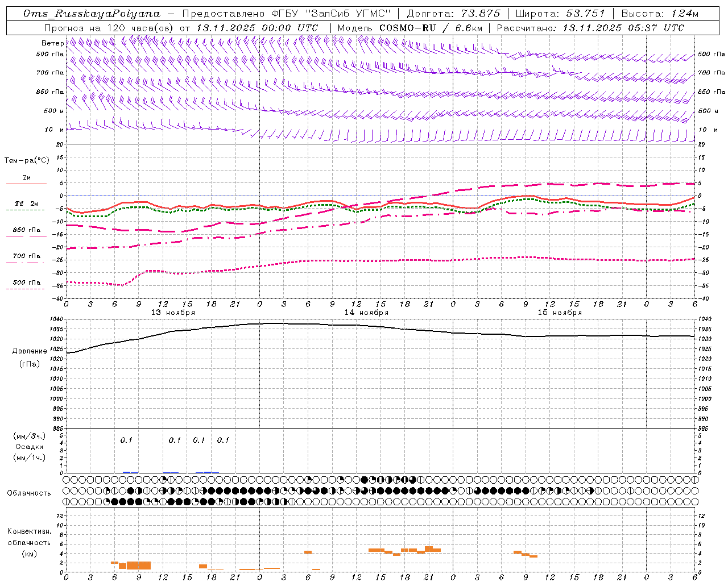Image resolution: width=728 pixels, height=582 pixels.
Task: Click the (мм/1ч.) precipitation unit label
Action: click(30, 458)
